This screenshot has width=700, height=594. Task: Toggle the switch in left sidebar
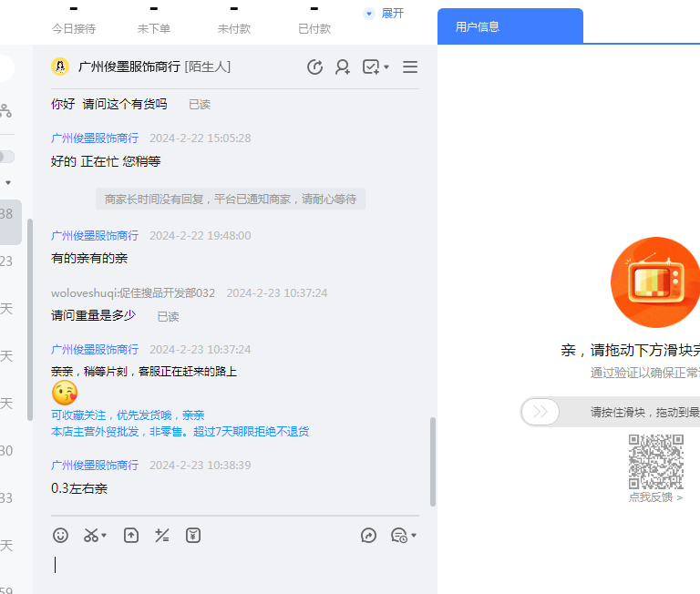6,157
